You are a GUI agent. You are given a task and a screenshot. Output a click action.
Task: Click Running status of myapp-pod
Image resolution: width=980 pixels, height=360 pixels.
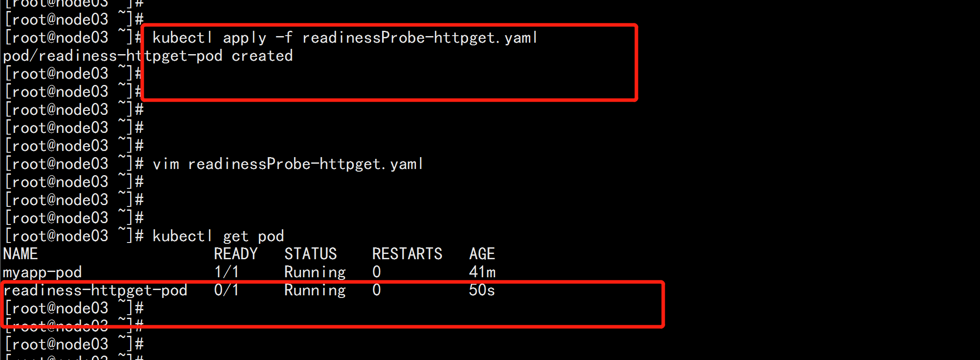pos(315,272)
